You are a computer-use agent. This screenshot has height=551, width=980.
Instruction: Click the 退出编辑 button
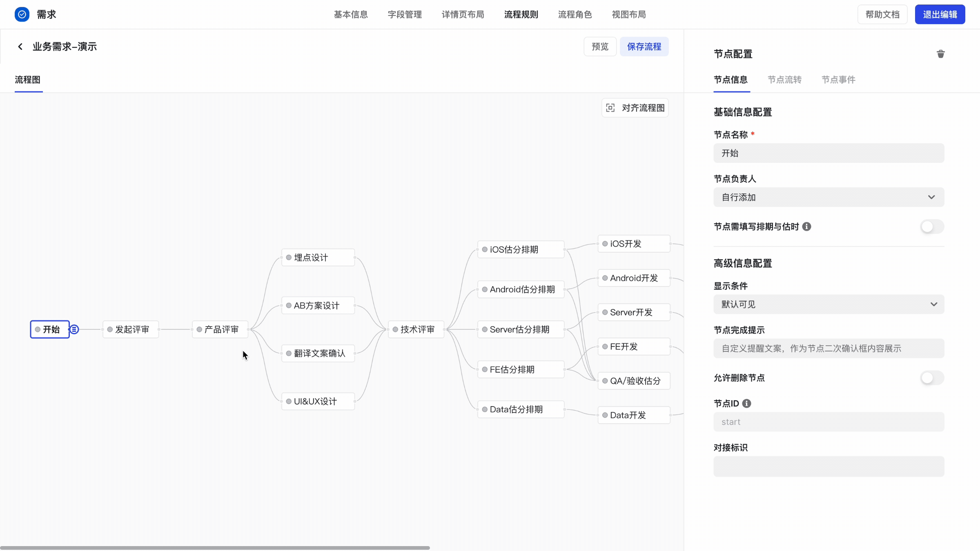click(940, 15)
